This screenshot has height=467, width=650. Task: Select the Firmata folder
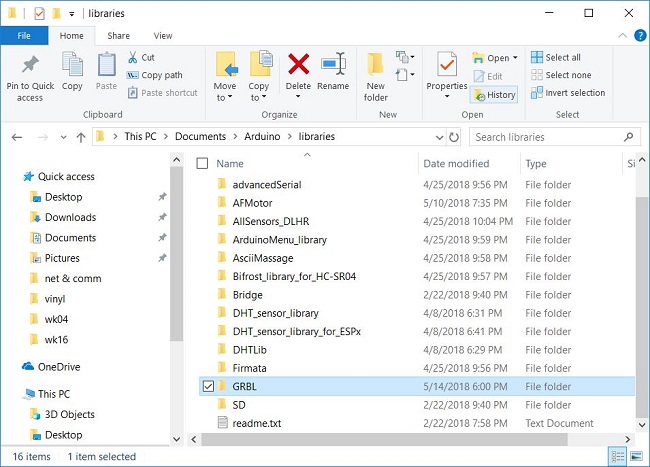pyautogui.click(x=249, y=368)
